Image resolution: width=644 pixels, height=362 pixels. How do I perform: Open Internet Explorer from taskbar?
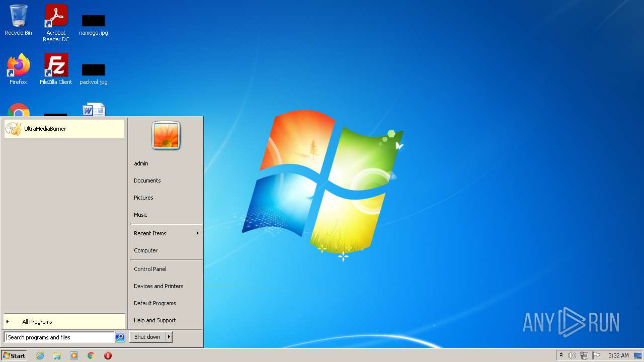tap(40, 355)
